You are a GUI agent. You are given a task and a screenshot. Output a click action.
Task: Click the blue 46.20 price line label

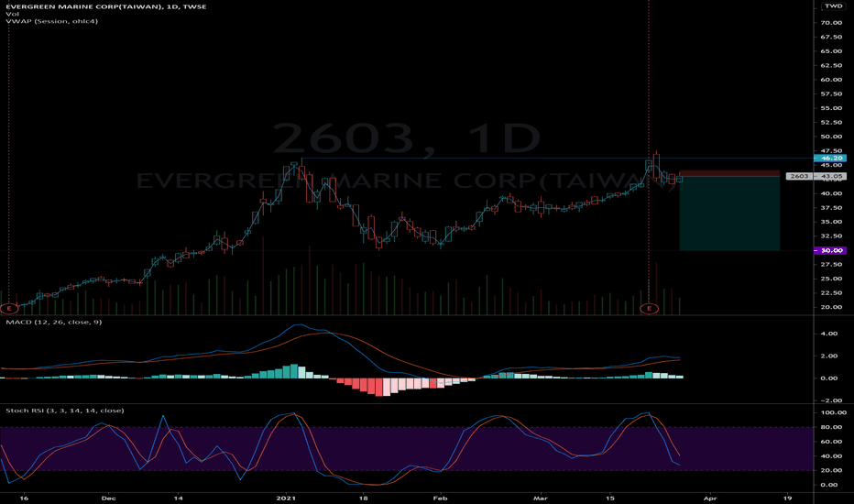coord(830,158)
